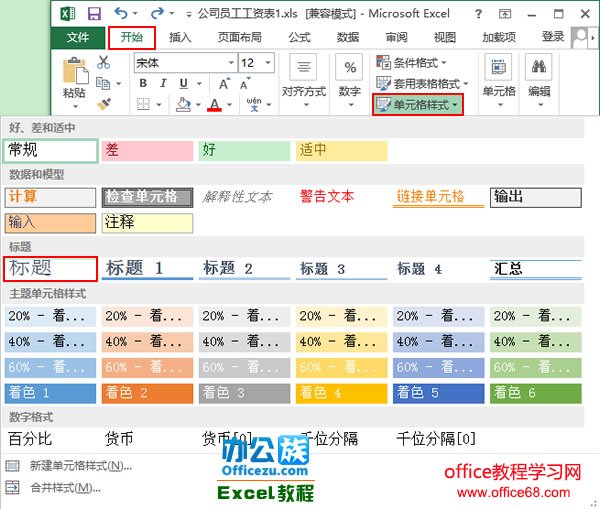Switch to the 视图 View tab
The width and height of the screenshot is (600, 509).
click(x=445, y=38)
